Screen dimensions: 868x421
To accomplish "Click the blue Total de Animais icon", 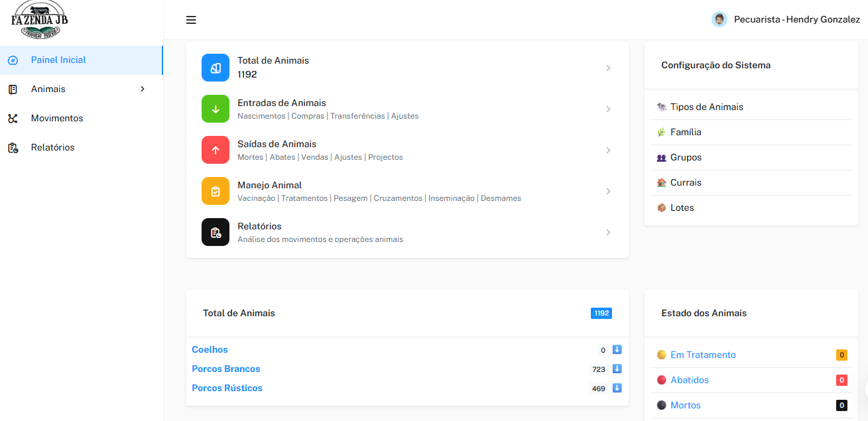I will click(x=216, y=68).
